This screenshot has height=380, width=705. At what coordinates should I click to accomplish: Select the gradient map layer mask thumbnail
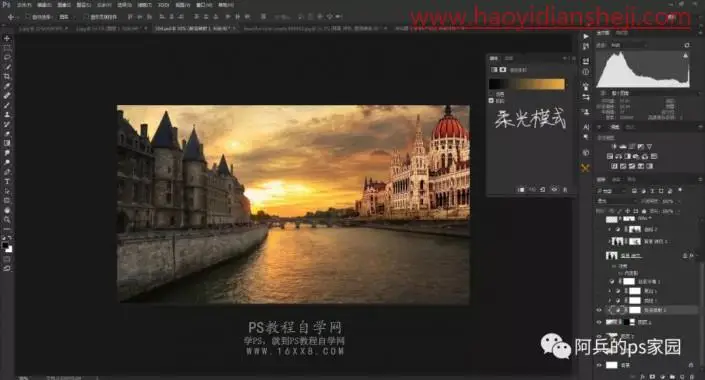point(634,310)
